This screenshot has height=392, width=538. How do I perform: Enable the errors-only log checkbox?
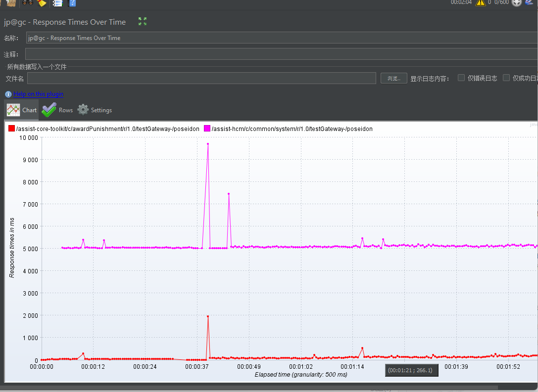[461, 78]
